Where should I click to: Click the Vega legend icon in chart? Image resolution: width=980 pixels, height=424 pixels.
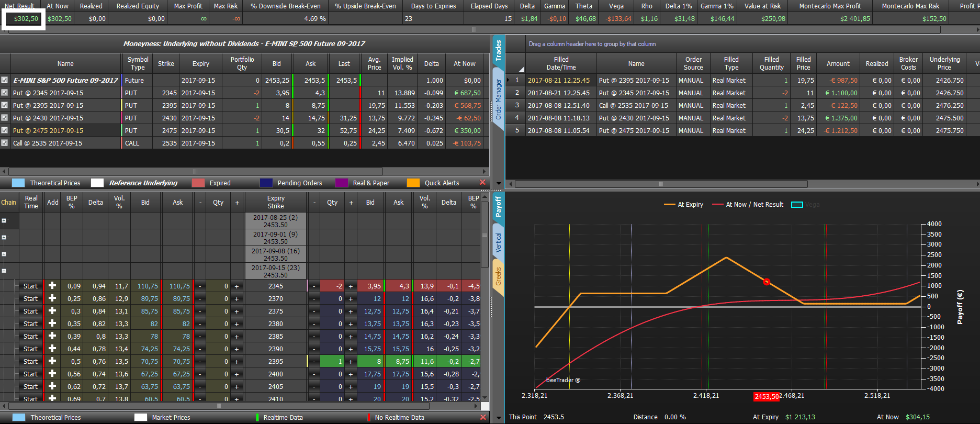coord(797,205)
